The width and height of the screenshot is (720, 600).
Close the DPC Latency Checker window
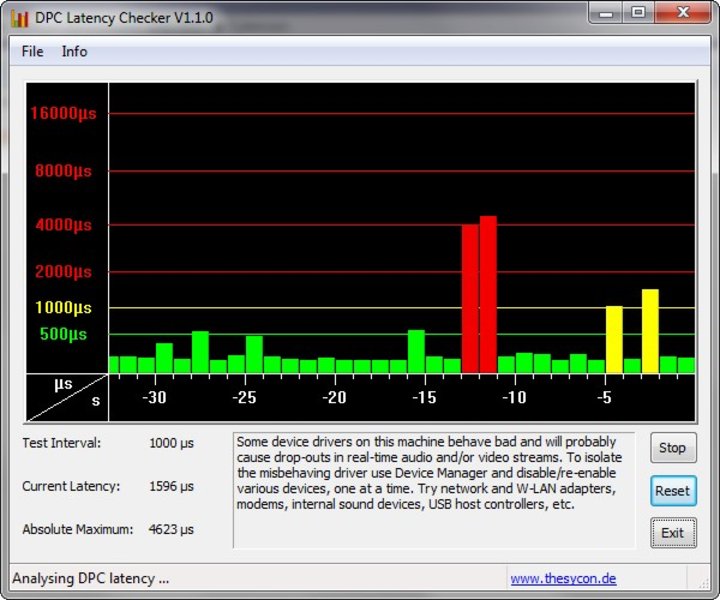[683, 12]
